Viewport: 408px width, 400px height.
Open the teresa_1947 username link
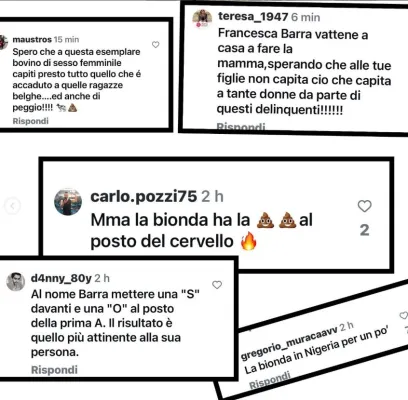tap(253, 17)
